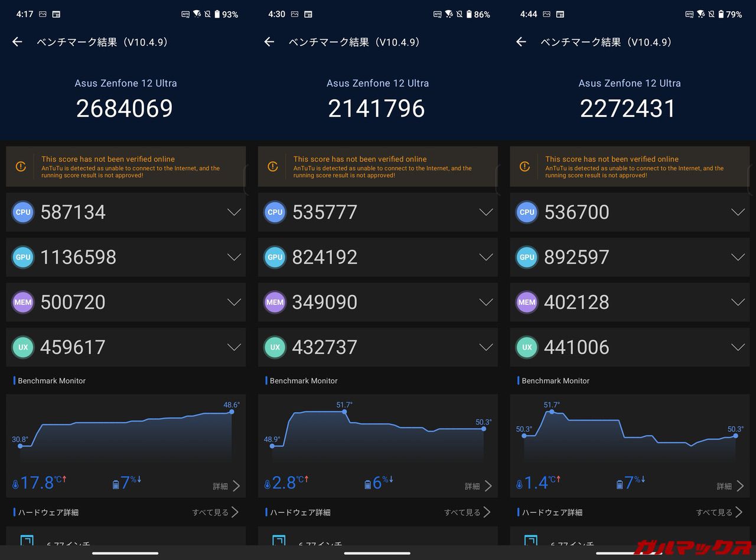Tap すべて見る on the 2272431 result screen
756x560 pixels.
click(719, 512)
